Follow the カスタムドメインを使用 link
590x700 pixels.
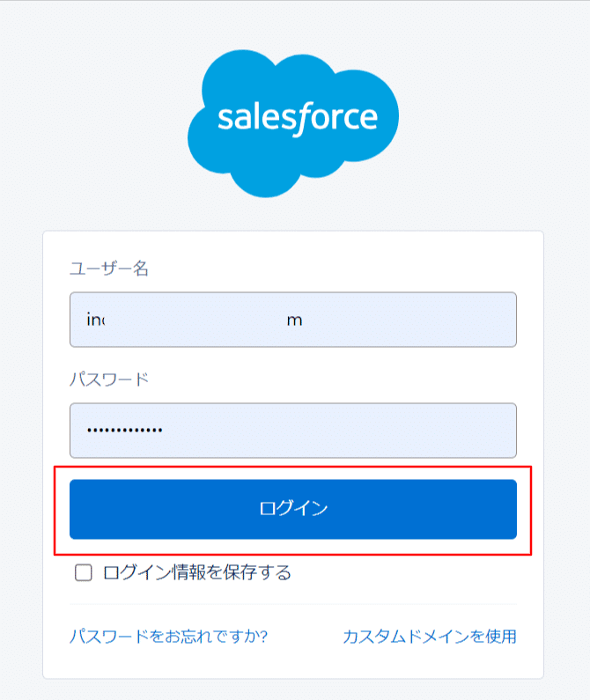click(x=429, y=636)
